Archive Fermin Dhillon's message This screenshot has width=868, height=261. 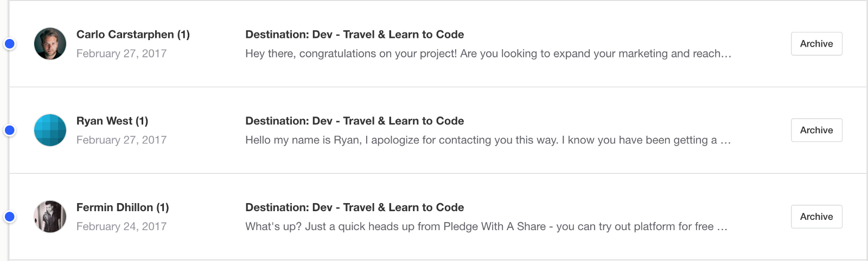pyautogui.click(x=816, y=217)
